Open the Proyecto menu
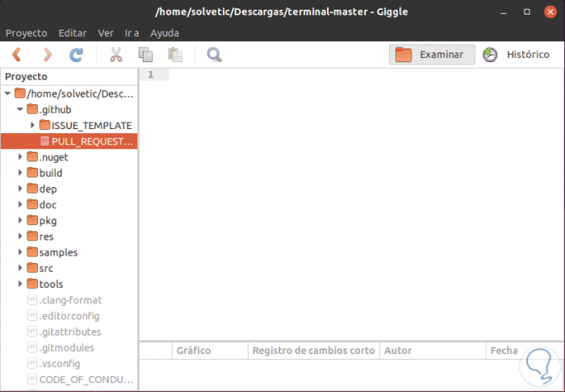This screenshot has width=565, height=392. click(x=27, y=33)
